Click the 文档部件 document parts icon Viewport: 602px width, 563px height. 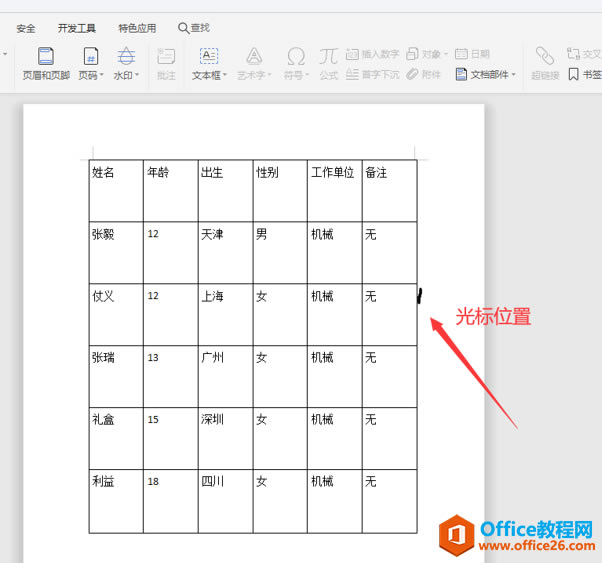point(461,74)
